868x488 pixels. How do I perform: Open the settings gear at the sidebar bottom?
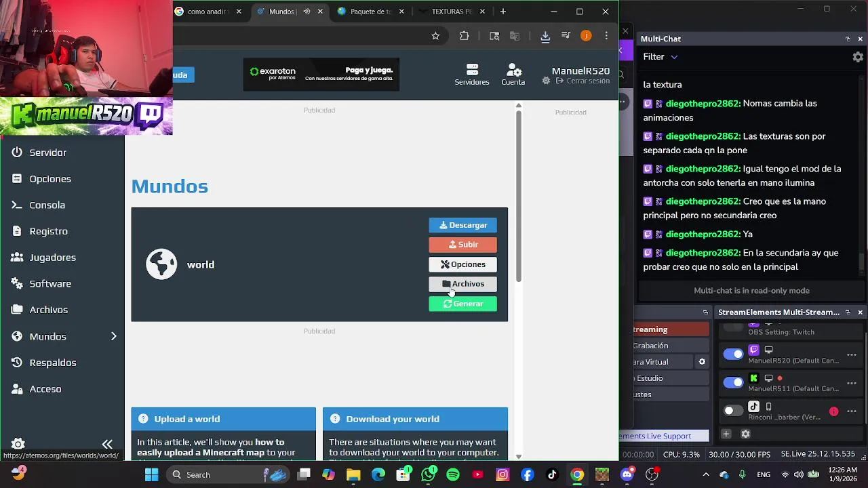click(x=18, y=444)
